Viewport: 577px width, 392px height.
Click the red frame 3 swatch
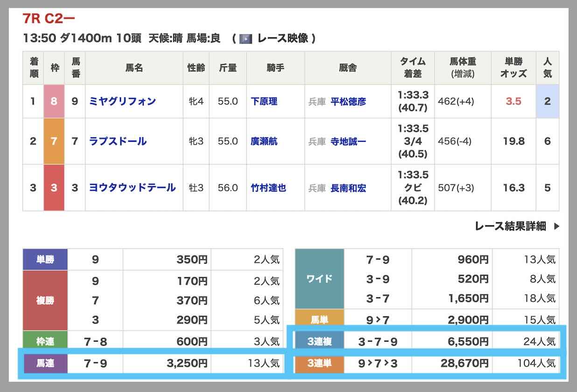(x=54, y=188)
